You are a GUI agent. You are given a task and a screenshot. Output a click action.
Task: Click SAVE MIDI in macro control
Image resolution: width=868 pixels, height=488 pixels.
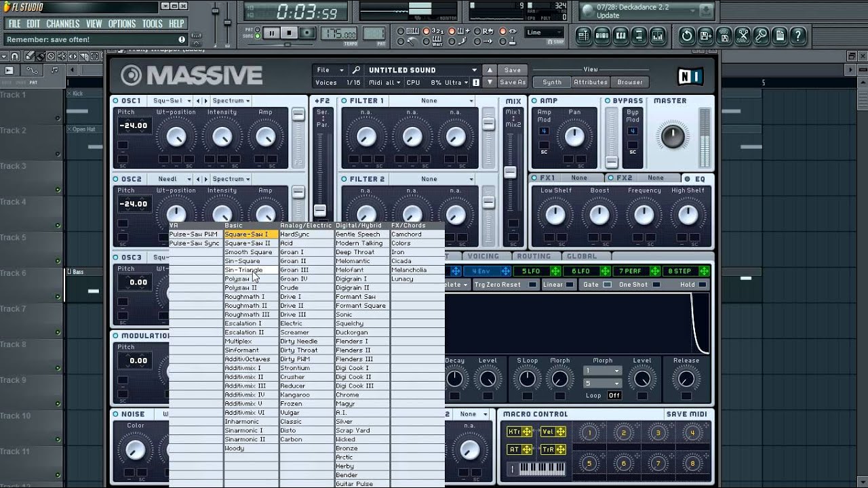point(686,414)
